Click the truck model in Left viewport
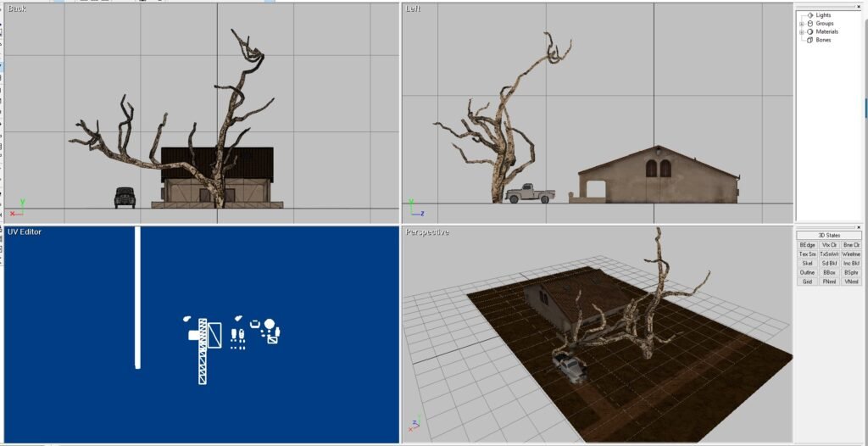The height and width of the screenshot is (446, 868). pos(529,194)
